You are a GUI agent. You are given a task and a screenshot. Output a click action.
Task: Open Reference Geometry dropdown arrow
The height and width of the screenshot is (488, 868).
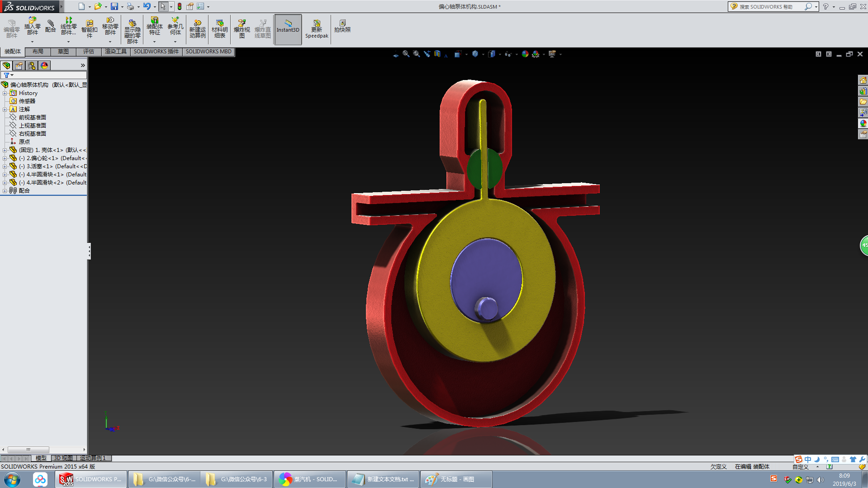[x=175, y=42]
